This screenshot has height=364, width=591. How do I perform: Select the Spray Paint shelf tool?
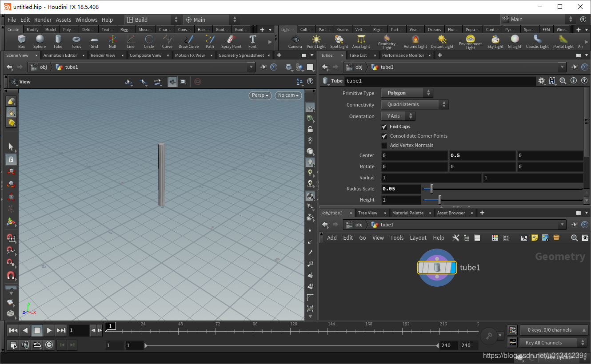pos(232,42)
